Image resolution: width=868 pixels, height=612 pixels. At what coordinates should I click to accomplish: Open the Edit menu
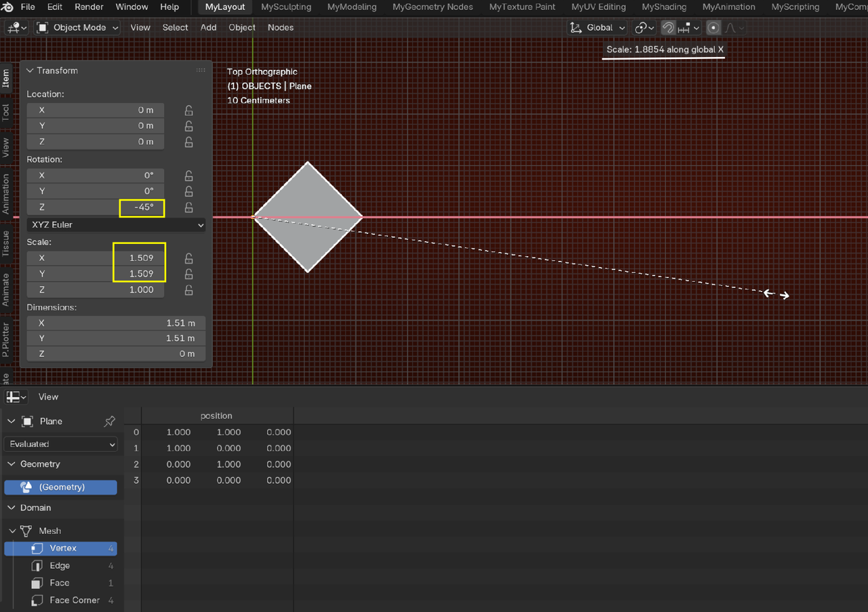click(x=55, y=7)
